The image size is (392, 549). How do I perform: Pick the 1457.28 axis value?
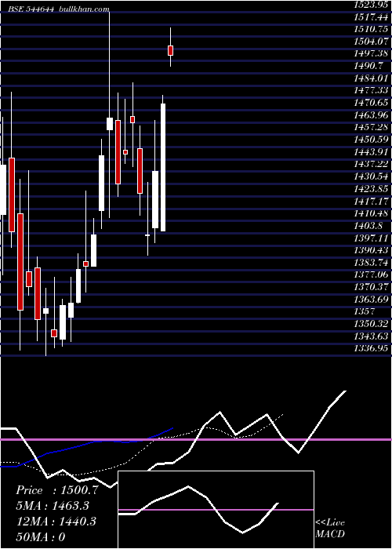371,127
